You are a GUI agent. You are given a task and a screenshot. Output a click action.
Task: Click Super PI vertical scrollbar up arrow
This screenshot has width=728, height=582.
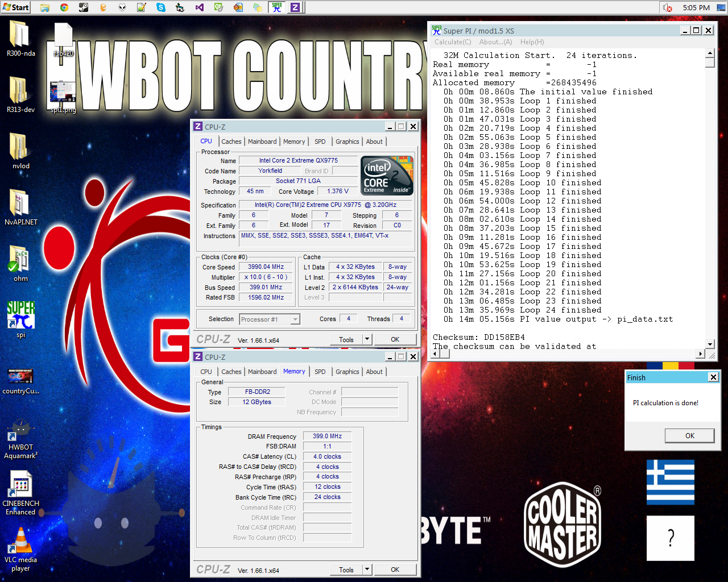coord(710,53)
